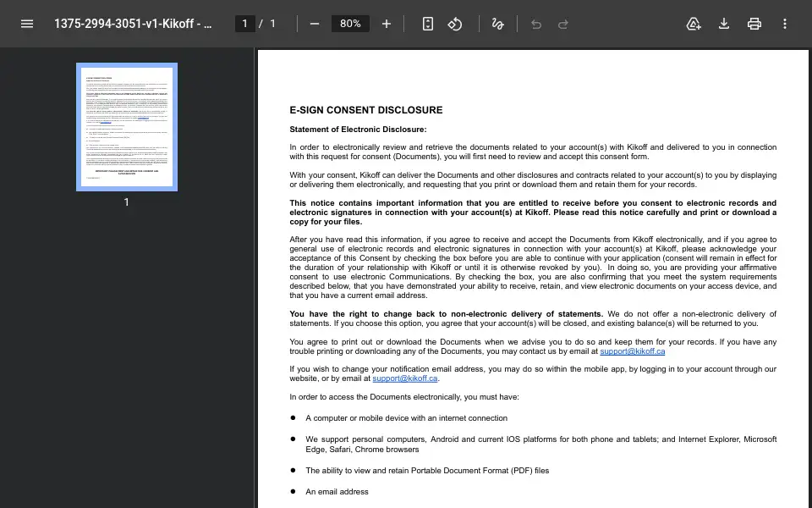Image resolution: width=812 pixels, height=508 pixels.
Task: Print the document
Action: tap(754, 24)
